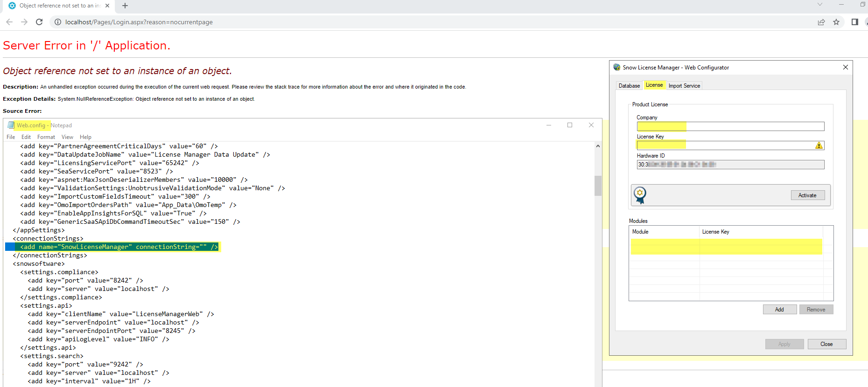Click the Notepad vertical scrollbar thumb
The image size is (868, 387).
click(x=598, y=186)
